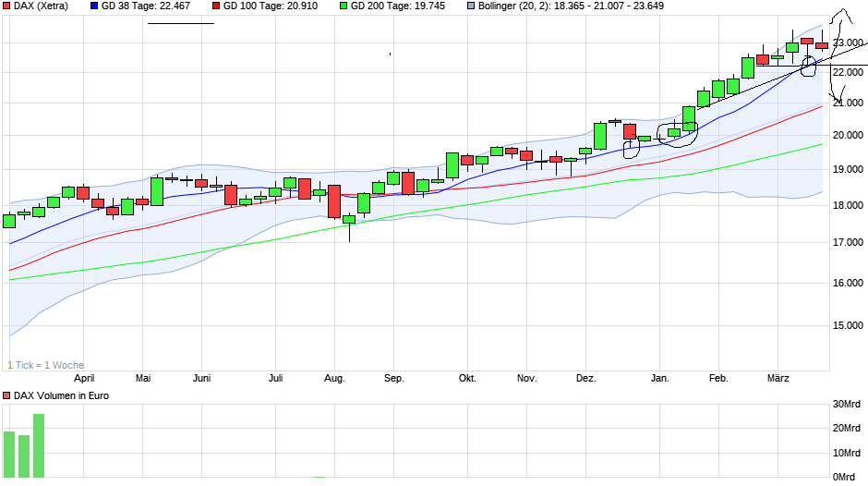Select the 'GD 200 Tage: 19.745' legend text
Screen dimensions: 868x486
click(397, 6)
